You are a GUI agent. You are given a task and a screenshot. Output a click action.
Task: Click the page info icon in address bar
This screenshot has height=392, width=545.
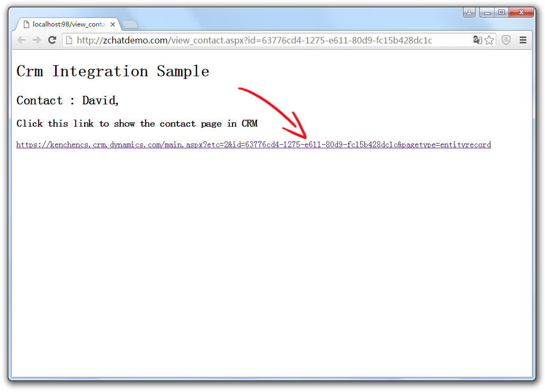69,40
